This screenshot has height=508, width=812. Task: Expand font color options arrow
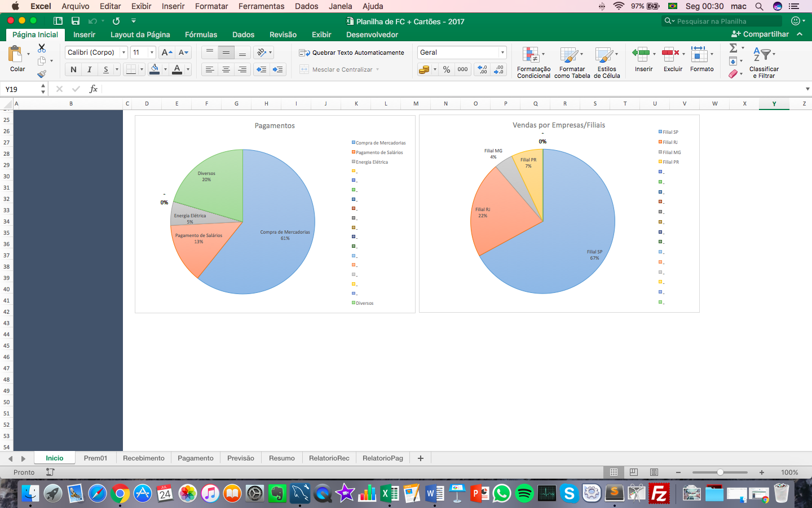pos(188,69)
